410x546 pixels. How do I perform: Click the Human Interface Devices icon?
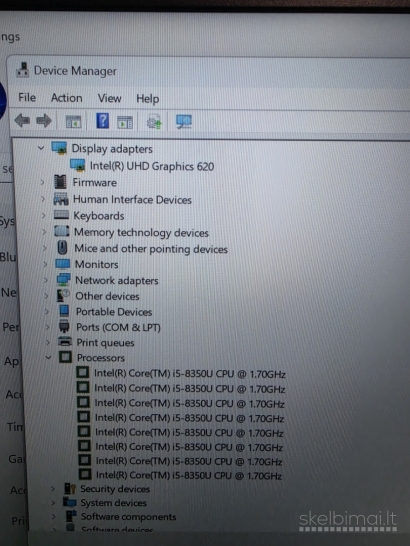tap(61, 199)
